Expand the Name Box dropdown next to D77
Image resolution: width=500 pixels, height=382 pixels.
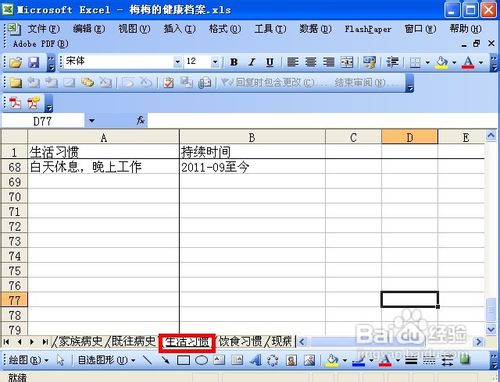click(x=92, y=121)
